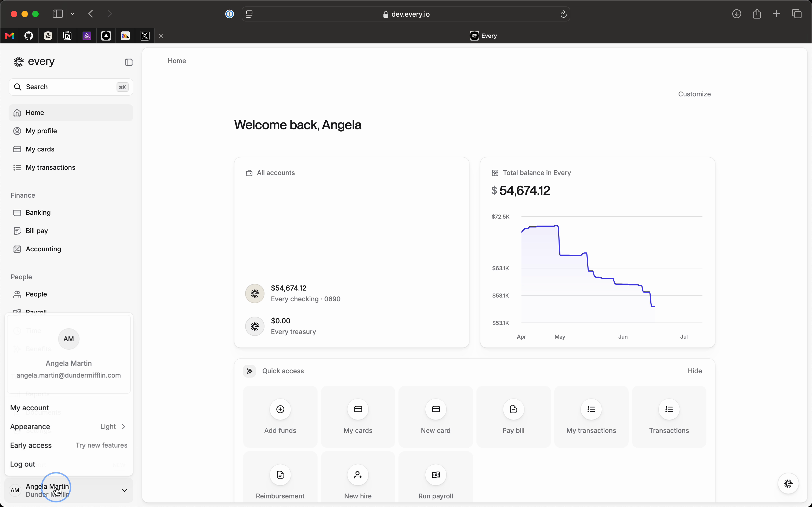The image size is (812, 507).
Task: Choose Log out from user menu
Action: [x=69, y=464]
